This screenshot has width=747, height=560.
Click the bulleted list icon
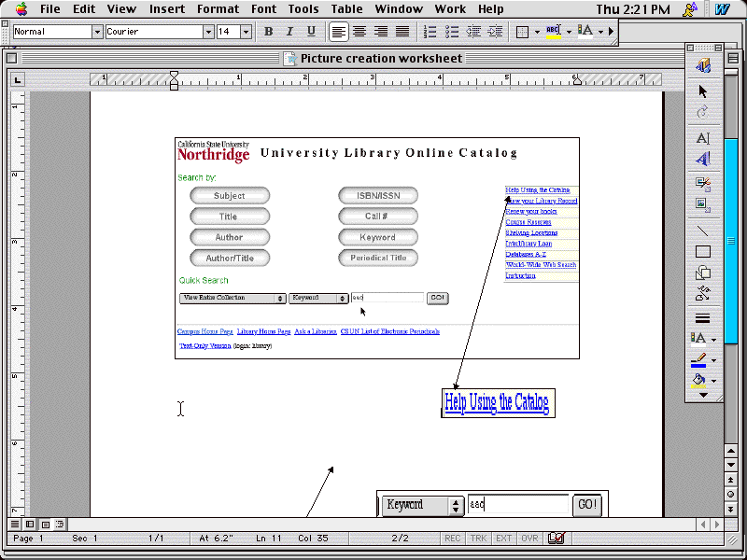[x=452, y=32]
